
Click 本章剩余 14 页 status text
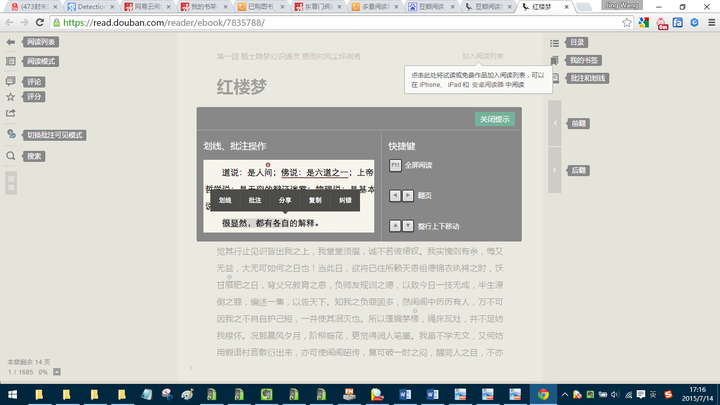pos(29,362)
